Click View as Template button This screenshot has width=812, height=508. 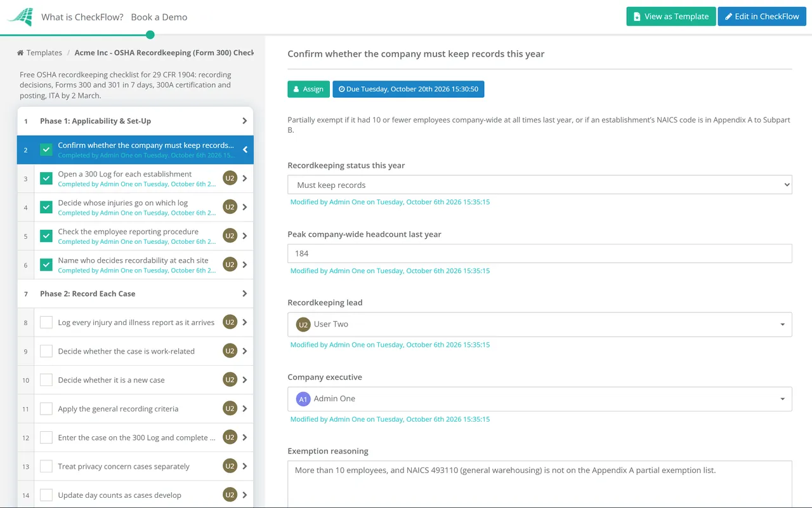[x=671, y=17]
